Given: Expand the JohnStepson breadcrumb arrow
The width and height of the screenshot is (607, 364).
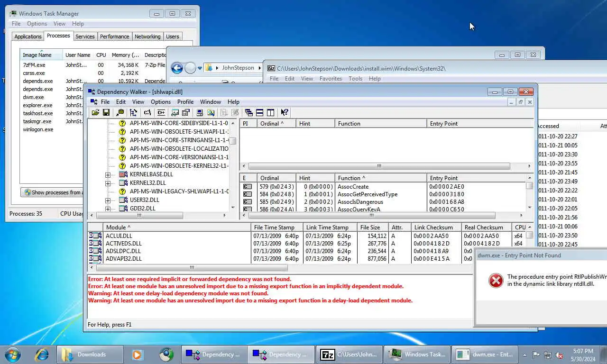Looking at the screenshot, I should [259, 68].
